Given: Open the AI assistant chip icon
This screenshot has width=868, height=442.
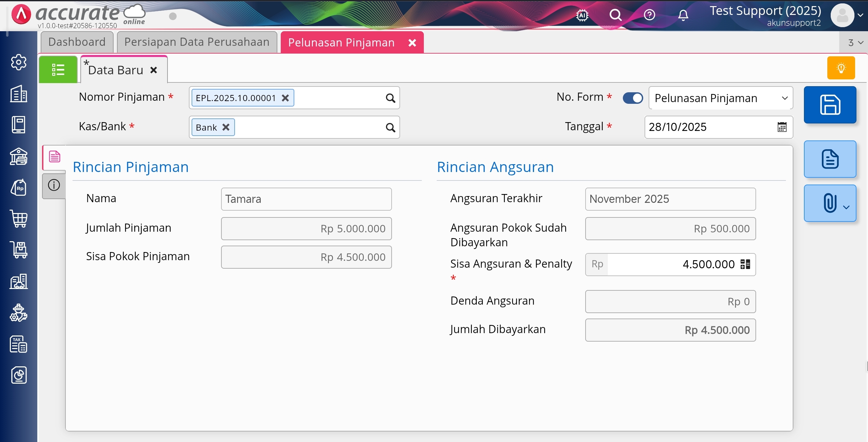Looking at the screenshot, I should click(x=582, y=15).
